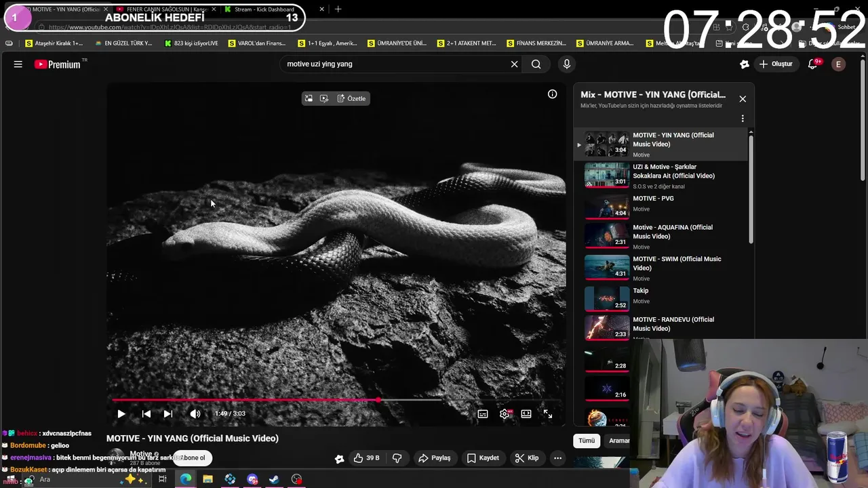Open YouTube notifications bell
Screen dimensions: 868x488
(813, 64)
